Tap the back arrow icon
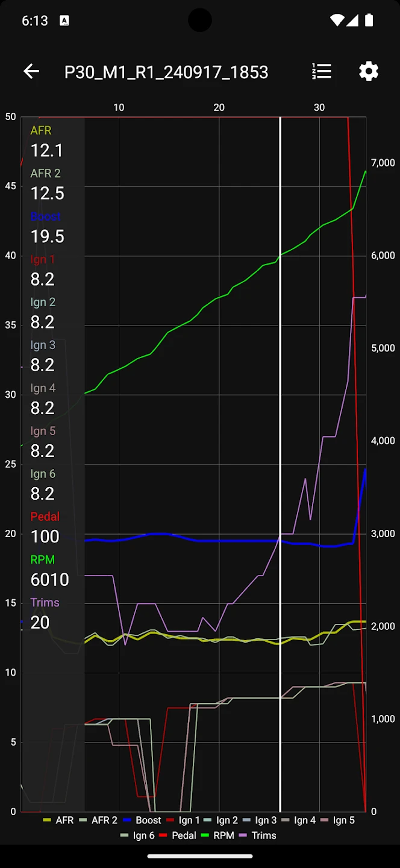This screenshot has height=868, width=400. (x=31, y=72)
